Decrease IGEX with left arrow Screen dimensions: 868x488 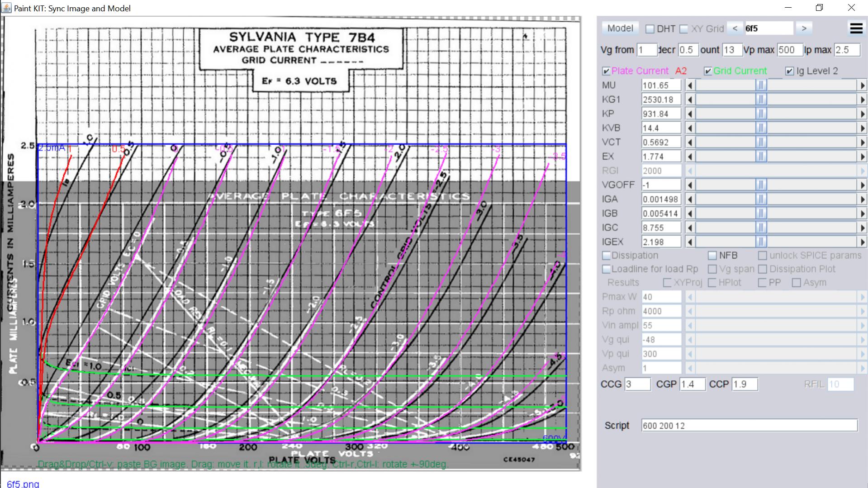(x=690, y=242)
